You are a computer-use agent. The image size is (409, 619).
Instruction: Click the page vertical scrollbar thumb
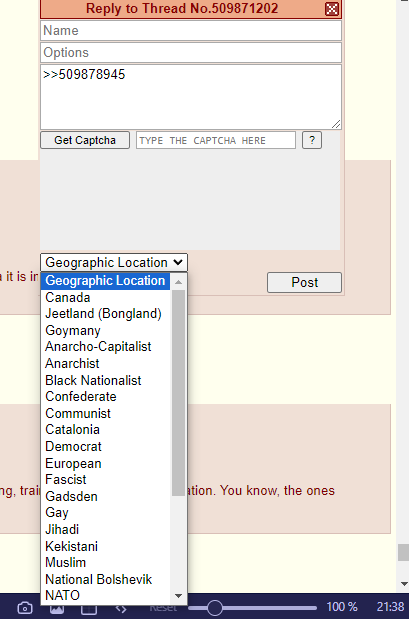tap(403, 552)
